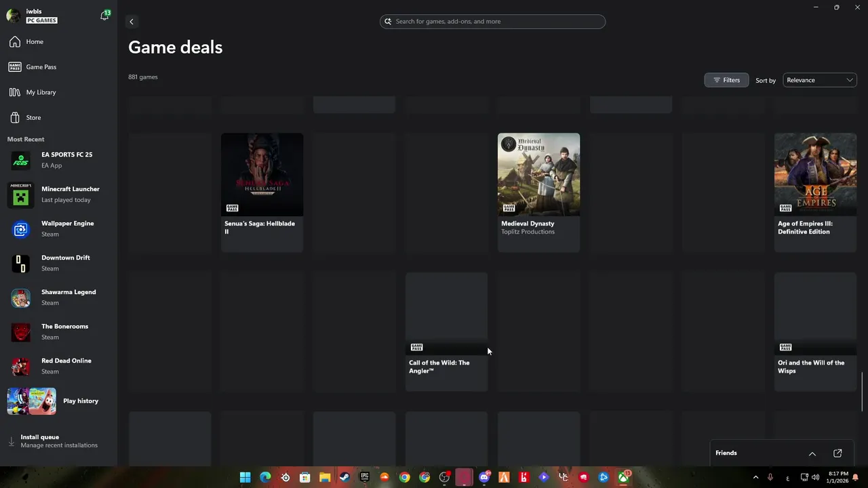Open Shawarma Legend from Most Recent
The height and width of the screenshot is (488, 868).
(x=58, y=298)
